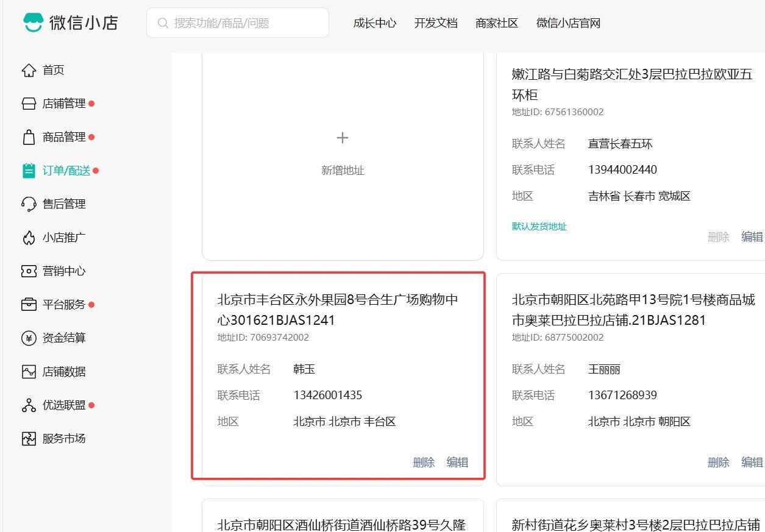Click 默认发货地址 label
The width and height of the screenshot is (765, 532).
539,227
